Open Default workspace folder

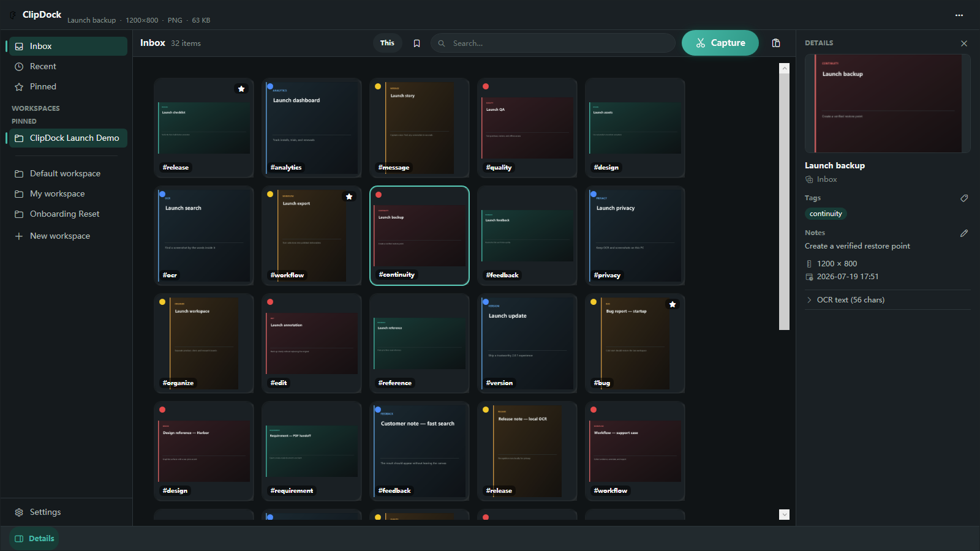point(68,173)
